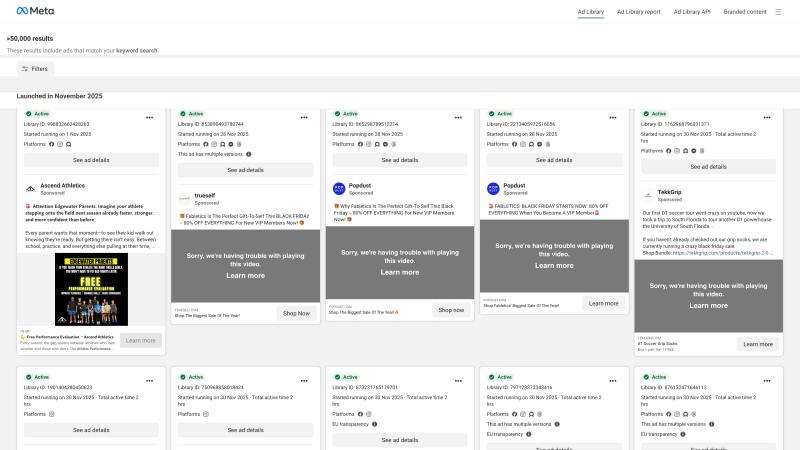800x450 pixels.
Task: Click Facebook platform icon on TekkGrip ad
Action: 668,151
